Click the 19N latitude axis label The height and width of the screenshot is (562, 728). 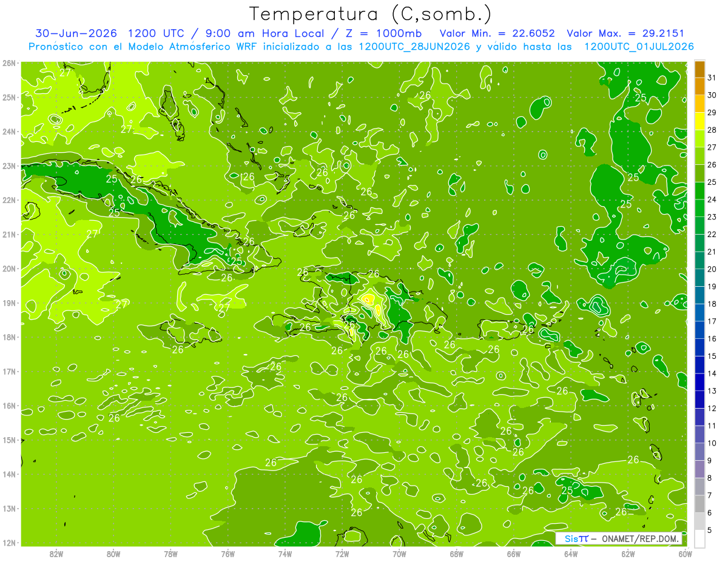click(x=8, y=303)
